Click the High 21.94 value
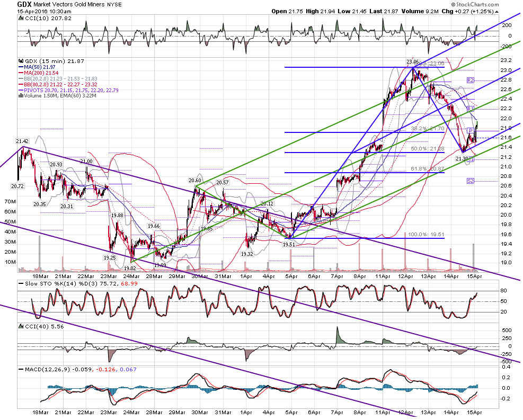The width and height of the screenshot is (523, 420). [x=320, y=11]
